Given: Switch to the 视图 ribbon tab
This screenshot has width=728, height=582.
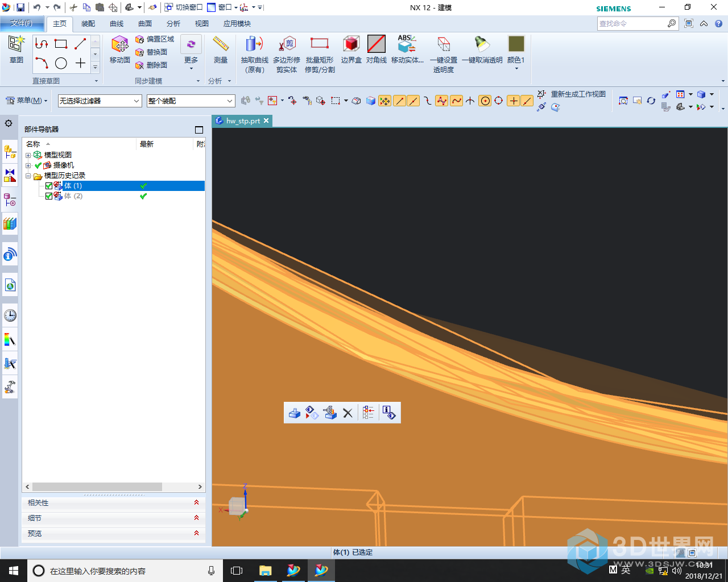Looking at the screenshot, I should [x=202, y=24].
